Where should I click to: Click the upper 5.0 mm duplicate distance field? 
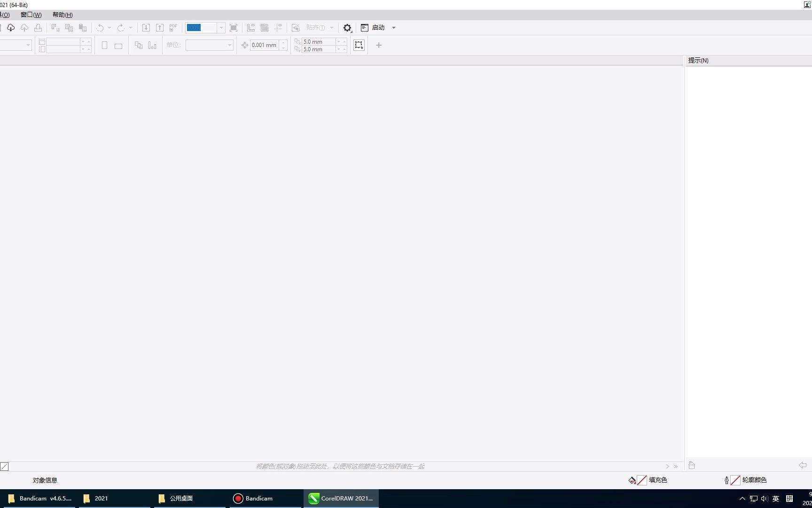coord(319,42)
